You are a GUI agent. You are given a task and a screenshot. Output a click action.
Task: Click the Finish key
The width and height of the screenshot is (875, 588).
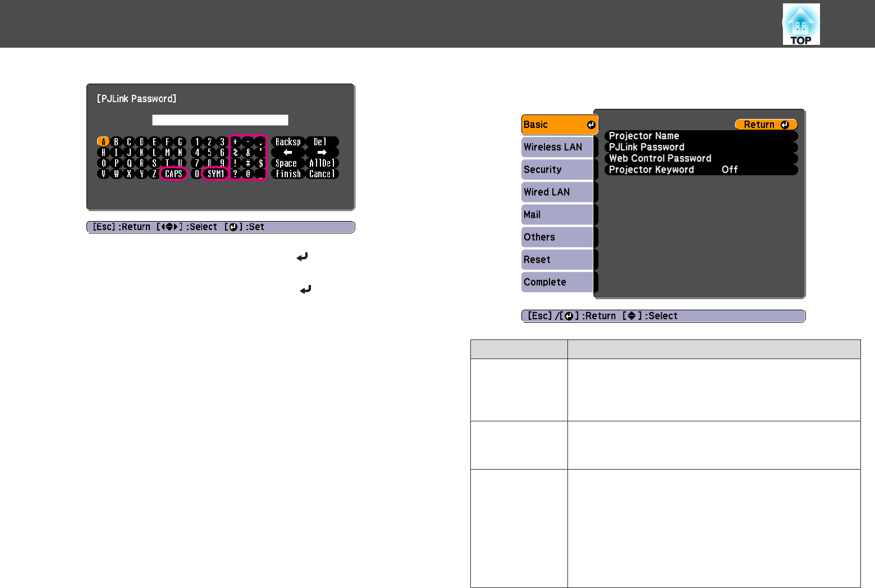point(288,174)
